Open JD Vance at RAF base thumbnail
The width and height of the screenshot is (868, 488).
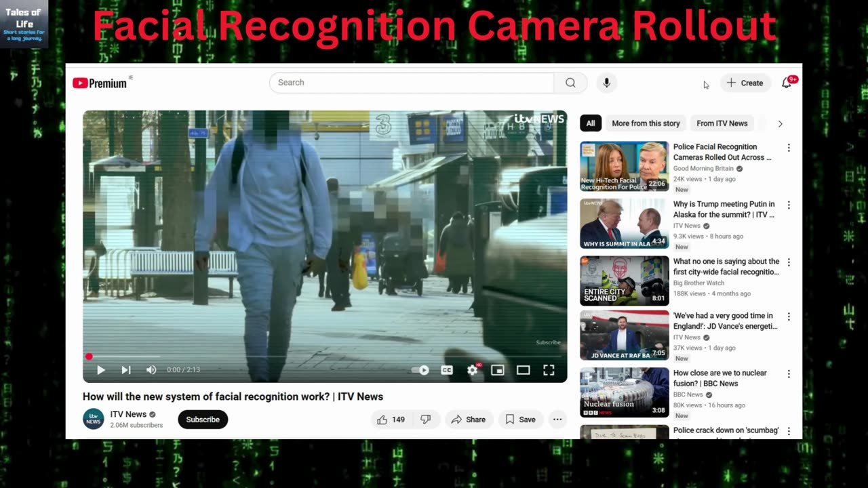point(625,335)
